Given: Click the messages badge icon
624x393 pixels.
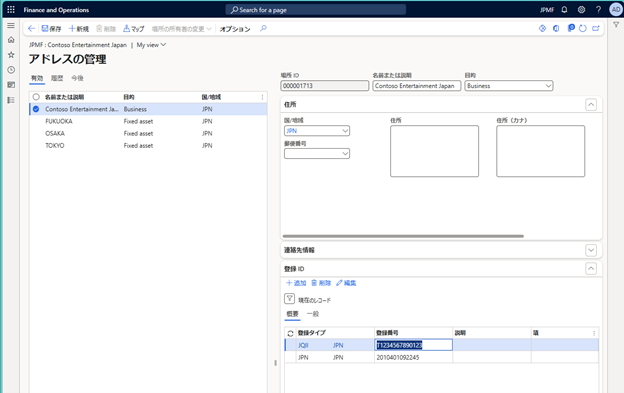Looking at the screenshot, I should tap(571, 28).
